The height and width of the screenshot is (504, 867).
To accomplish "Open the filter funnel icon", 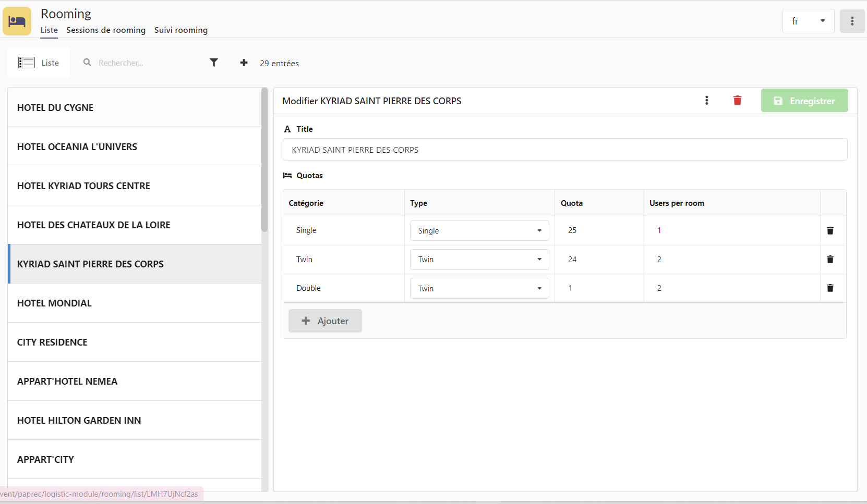I will (x=214, y=63).
